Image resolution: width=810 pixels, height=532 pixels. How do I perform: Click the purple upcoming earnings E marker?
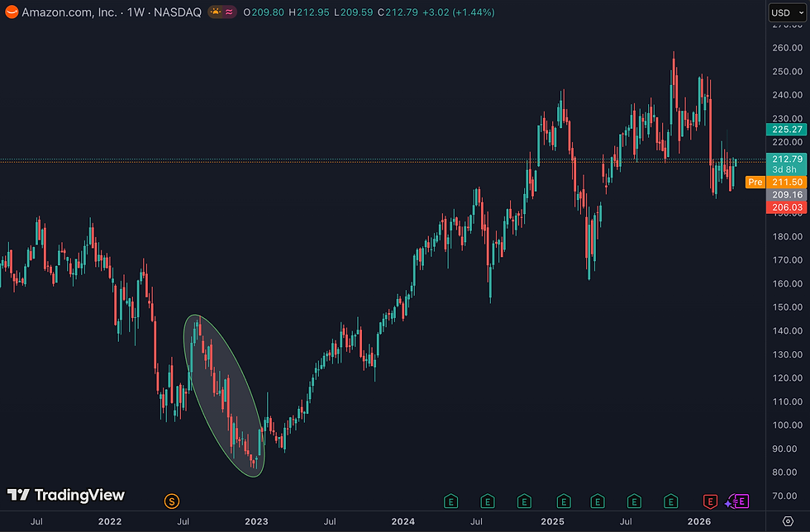pyautogui.click(x=741, y=501)
